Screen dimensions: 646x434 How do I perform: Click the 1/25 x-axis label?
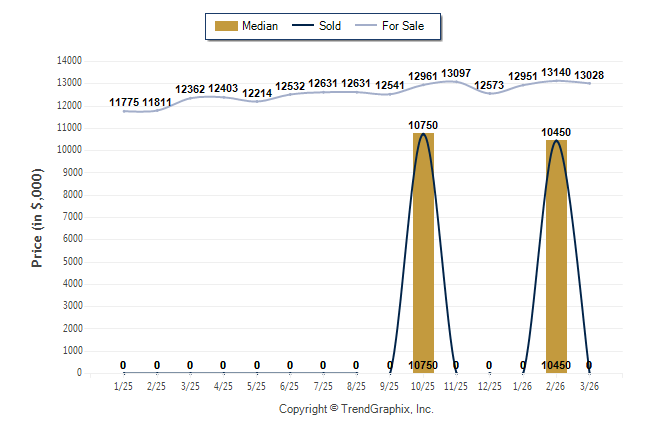(x=124, y=385)
